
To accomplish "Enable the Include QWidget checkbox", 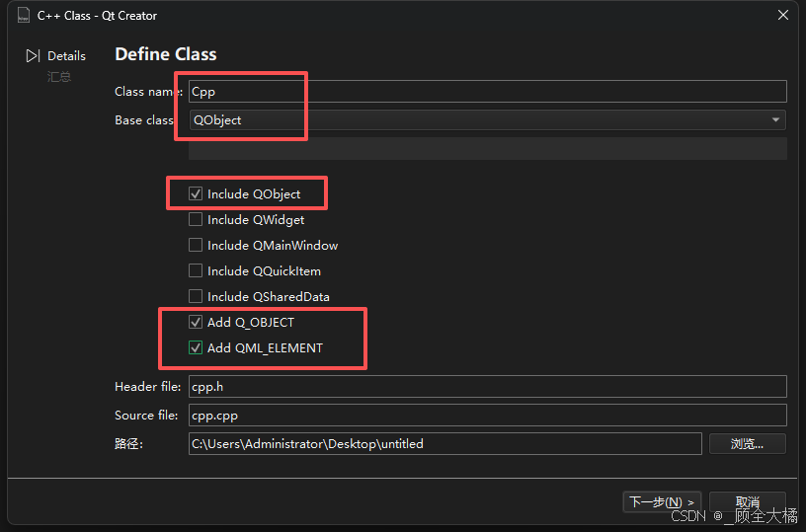I will pyautogui.click(x=196, y=219).
